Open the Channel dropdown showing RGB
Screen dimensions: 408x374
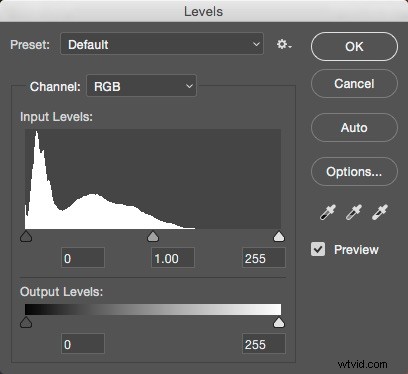coord(141,86)
